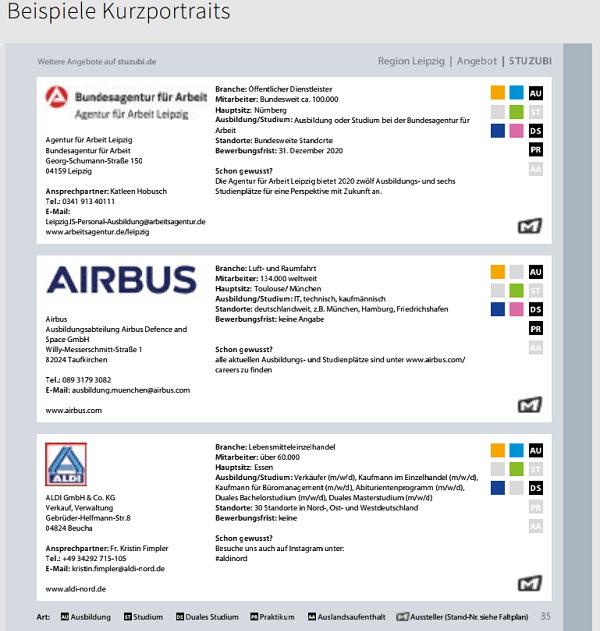Click the Bundesagentur für Arbeit logo
600x631 pixels.
pyautogui.click(x=126, y=103)
